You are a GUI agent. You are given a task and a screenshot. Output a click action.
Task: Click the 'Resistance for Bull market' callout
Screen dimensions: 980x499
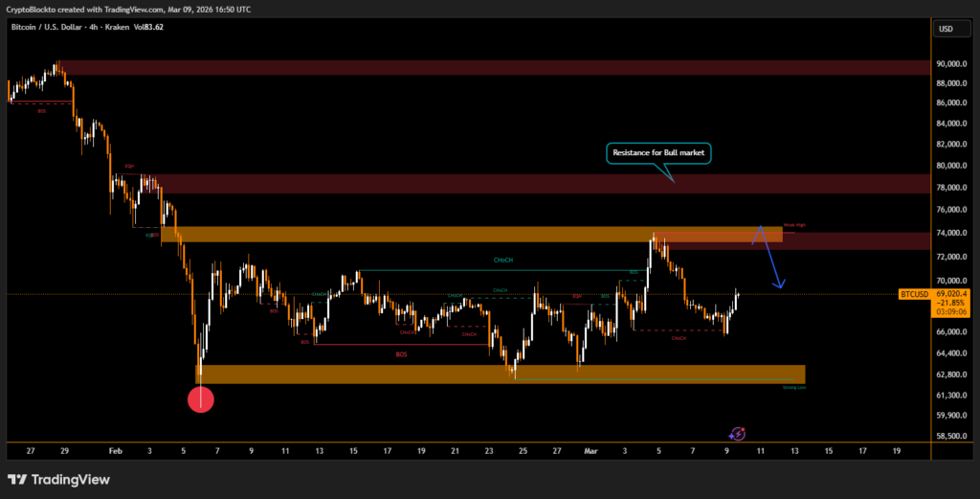pyautogui.click(x=658, y=152)
